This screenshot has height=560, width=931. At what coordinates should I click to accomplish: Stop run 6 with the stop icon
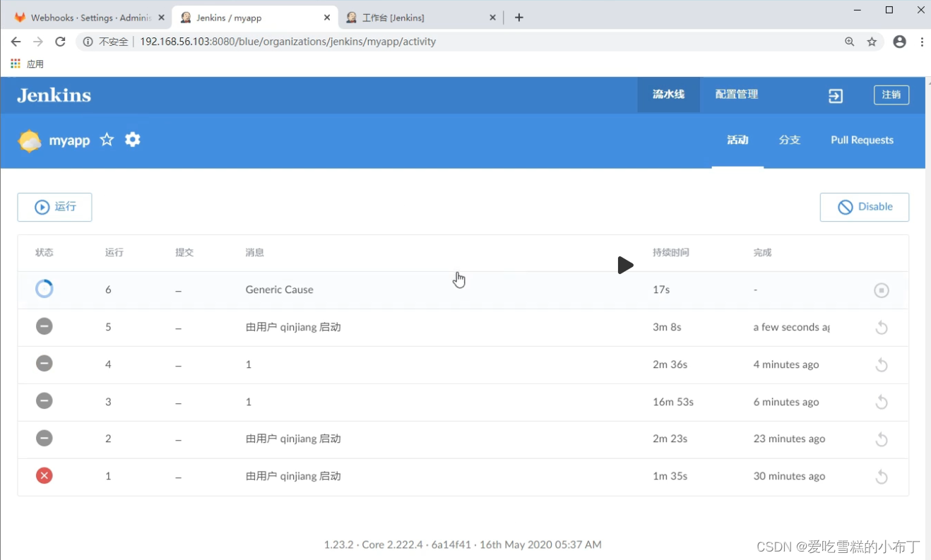(x=882, y=290)
